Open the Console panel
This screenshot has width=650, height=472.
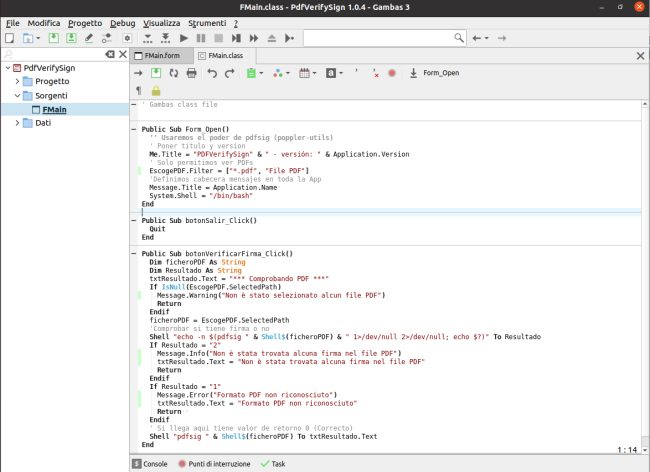[x=150, y=464]
